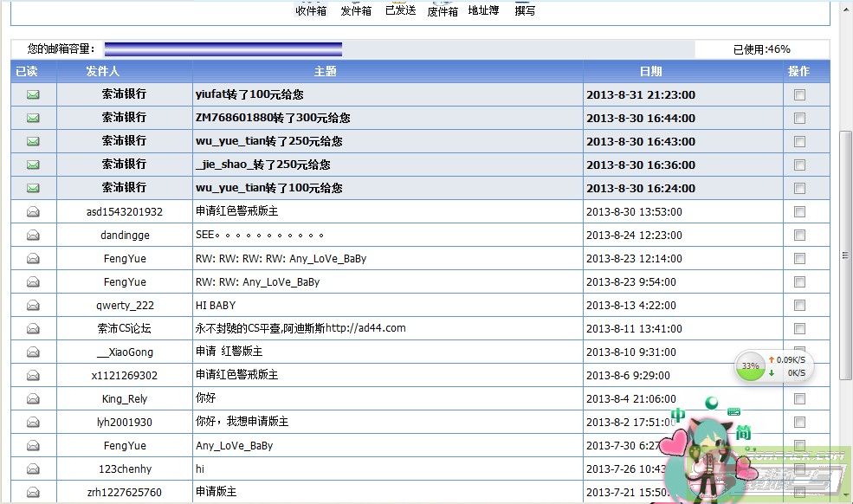
Task: Open the 'HI BABY' message subject
Action: pos(216,305)
